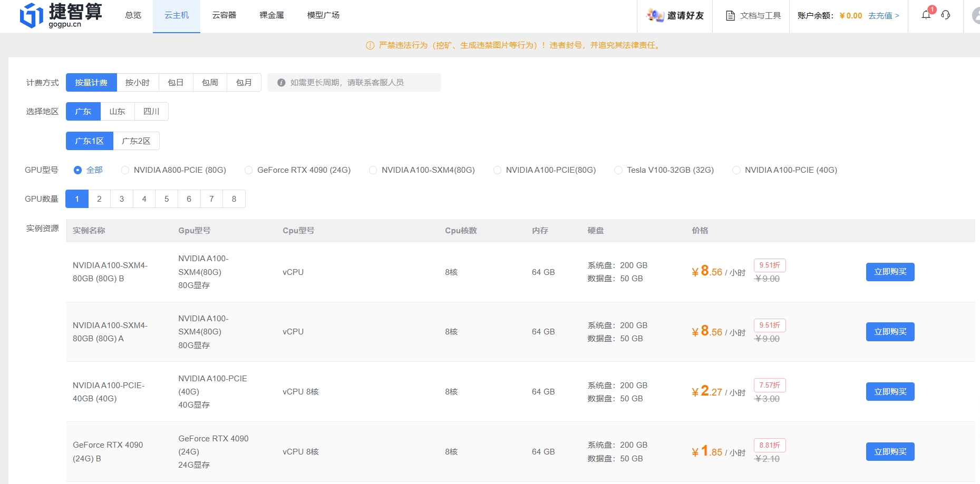This screenshot has width=980, height=484.
Task: Select GeForce RTX 4090 (24G) GPU option
Action: click(249, 170)
